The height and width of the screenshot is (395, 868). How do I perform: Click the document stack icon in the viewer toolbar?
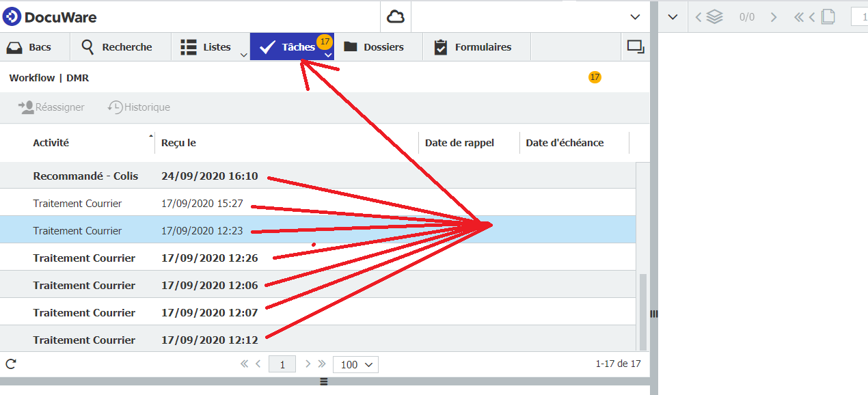[x=714, y=17]
